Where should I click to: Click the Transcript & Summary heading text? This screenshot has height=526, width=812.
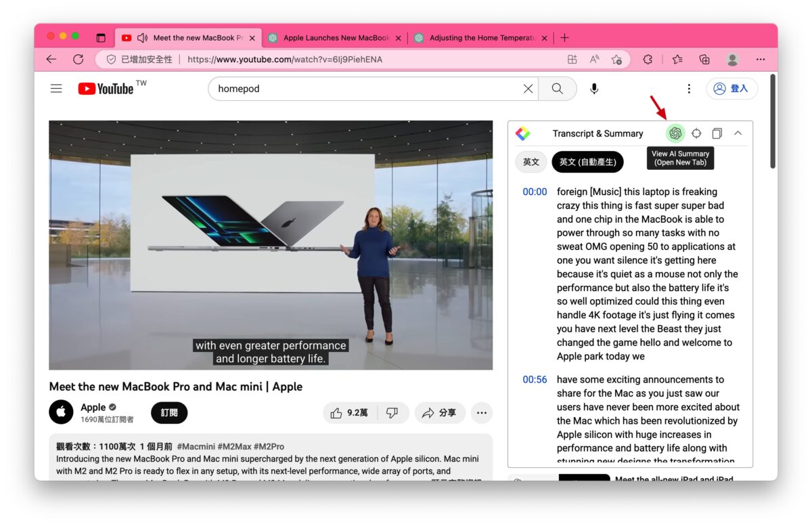pyautogui.click(x=597, y=133)
